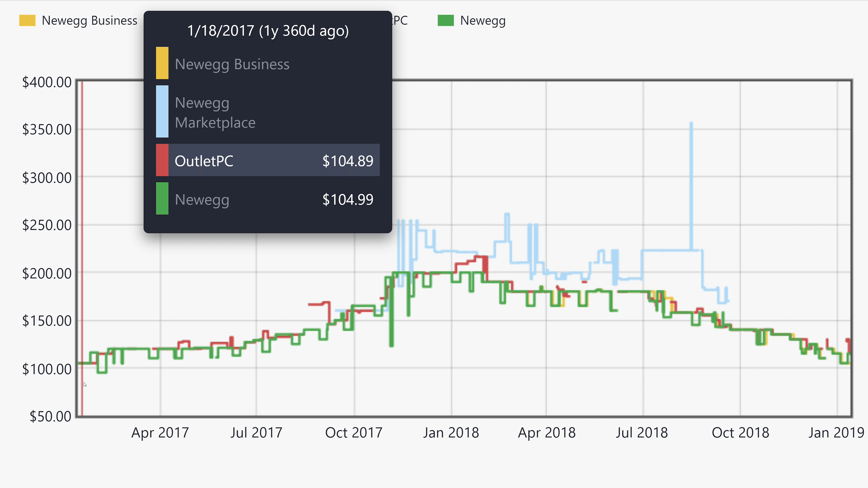The height and width of the screenshot is (488, 868).
Task: Click the Apr 2017 x-axis label
Action: pos(160,433)
